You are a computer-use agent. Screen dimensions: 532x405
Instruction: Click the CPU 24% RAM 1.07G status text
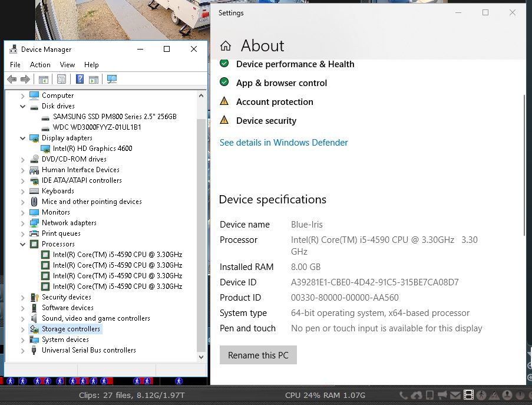click(325, 395)
